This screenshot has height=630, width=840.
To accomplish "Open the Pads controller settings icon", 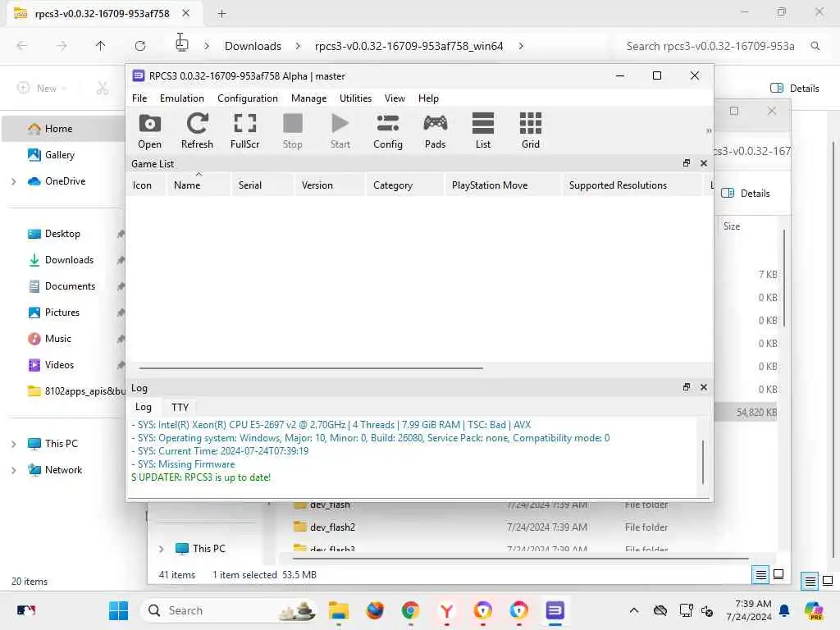I will point(435,130).
